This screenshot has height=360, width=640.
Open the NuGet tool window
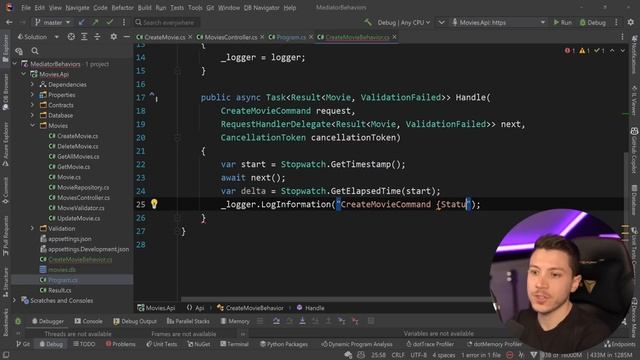tap(199, 344)
